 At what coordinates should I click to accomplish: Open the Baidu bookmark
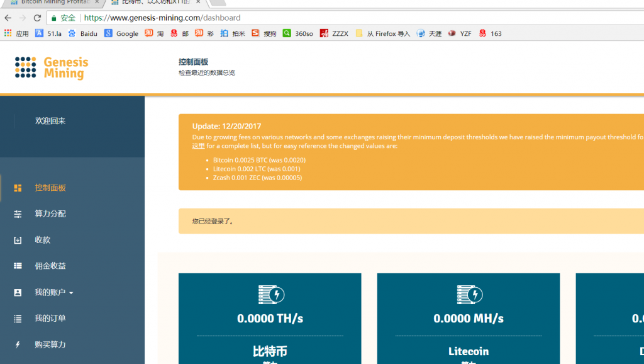(82, 33)
